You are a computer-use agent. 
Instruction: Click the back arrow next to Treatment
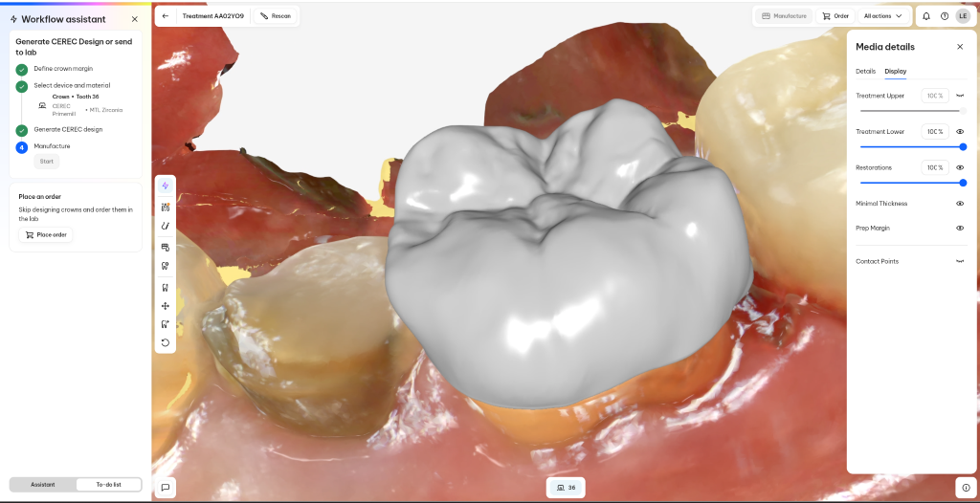pos(166,16)
